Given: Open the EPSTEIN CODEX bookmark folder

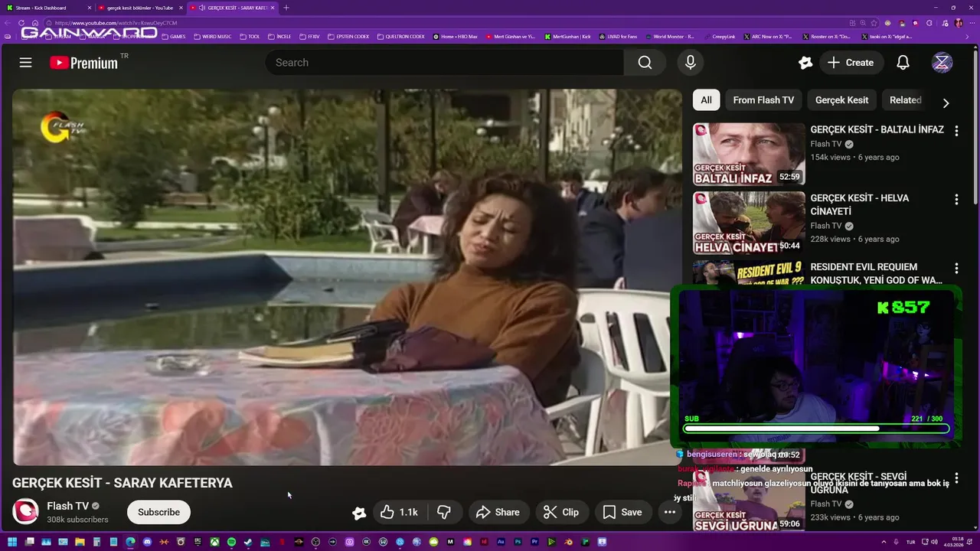Looking at the screenshot, I should (348, 36).
